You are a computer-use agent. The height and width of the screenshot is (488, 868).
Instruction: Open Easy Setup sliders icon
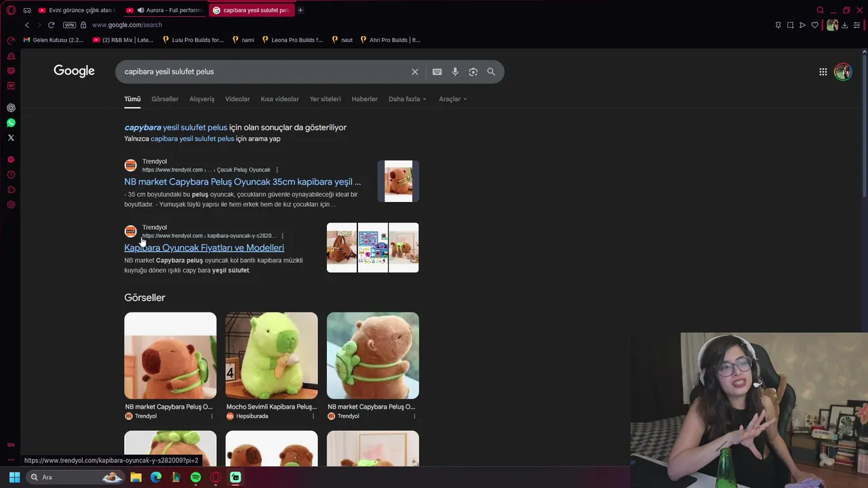(857, 25)
